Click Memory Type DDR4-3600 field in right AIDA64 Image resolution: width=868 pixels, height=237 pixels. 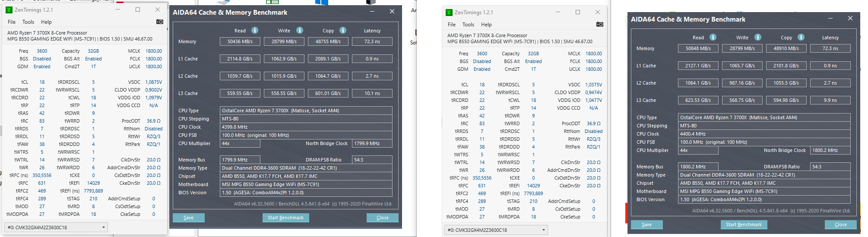(x=764, y=175)
